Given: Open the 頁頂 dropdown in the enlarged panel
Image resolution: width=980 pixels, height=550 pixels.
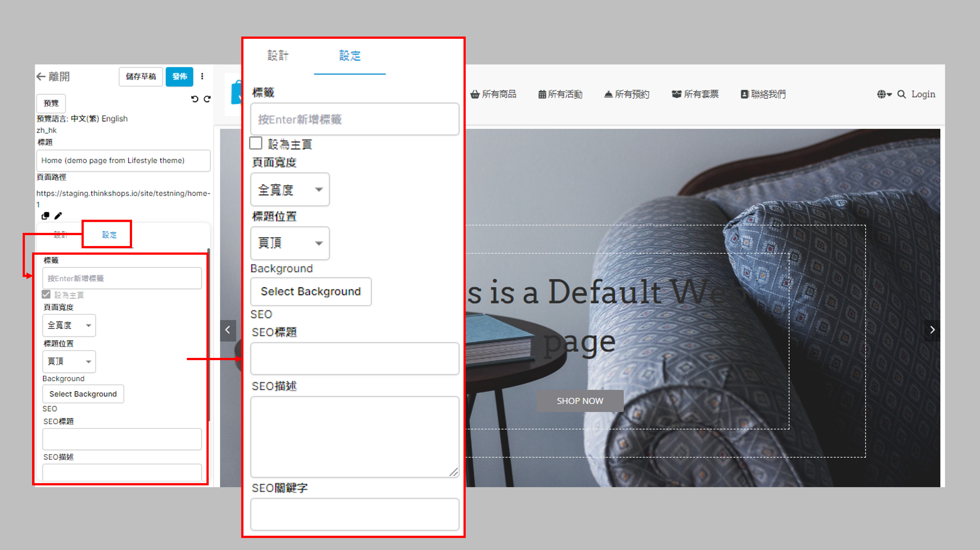Looking at the screenshot, I should click(x=290, y=243).
